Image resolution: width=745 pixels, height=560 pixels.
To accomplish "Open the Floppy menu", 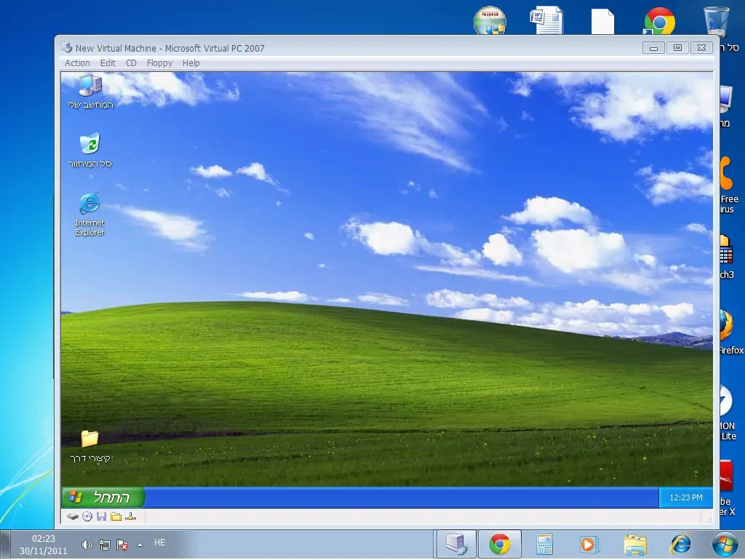I will point(159,63).
